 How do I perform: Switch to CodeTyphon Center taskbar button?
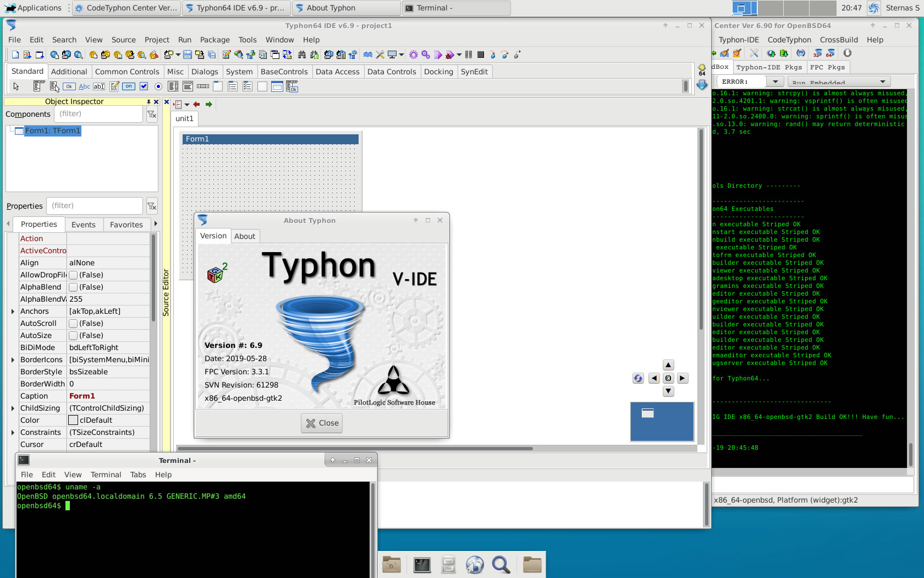[x=127, y=8]
